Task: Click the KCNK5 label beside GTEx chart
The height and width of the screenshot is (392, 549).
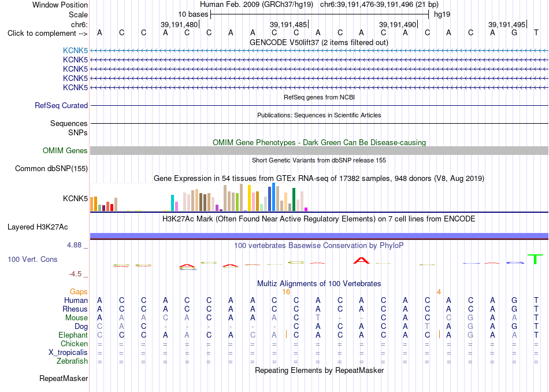Action: click(75, 199)
